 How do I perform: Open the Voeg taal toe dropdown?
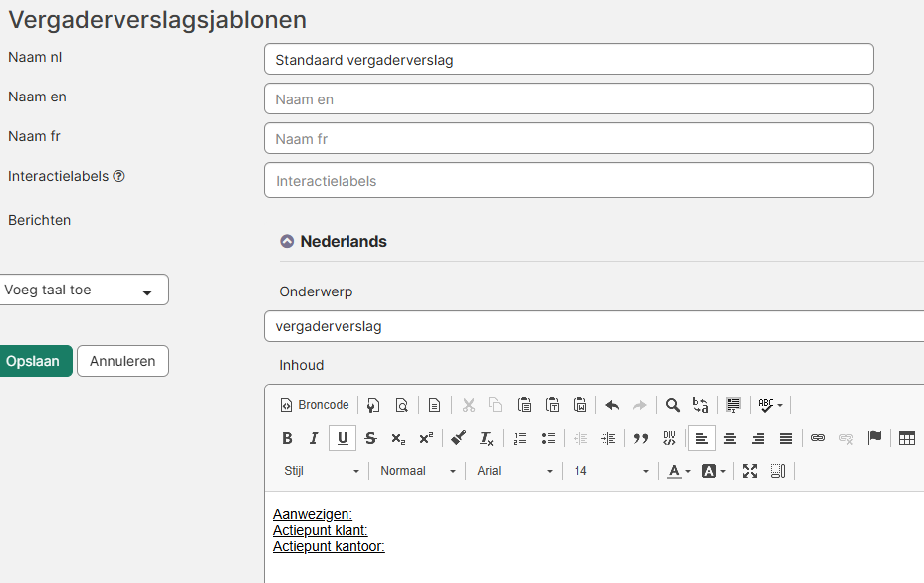click(84, 290)
